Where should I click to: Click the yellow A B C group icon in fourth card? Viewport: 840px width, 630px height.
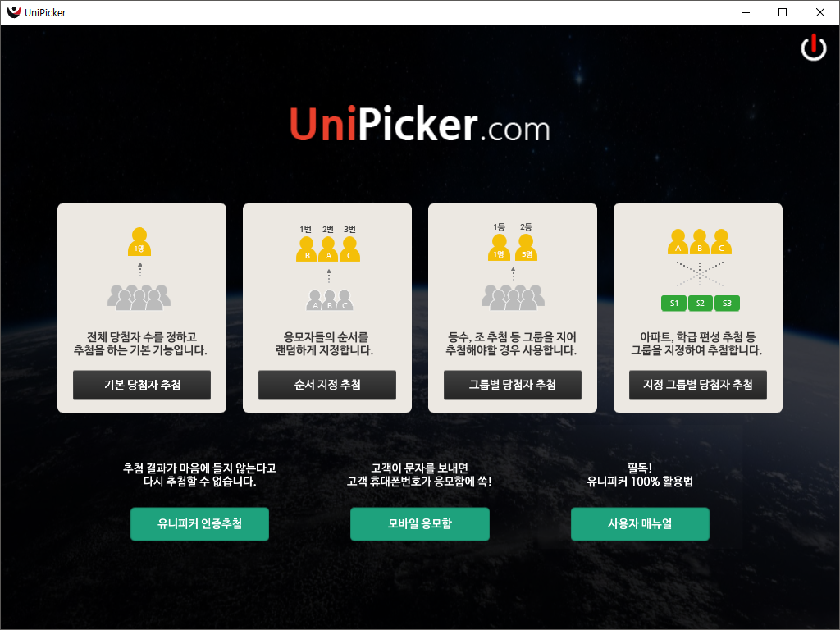tap(699, 242)
